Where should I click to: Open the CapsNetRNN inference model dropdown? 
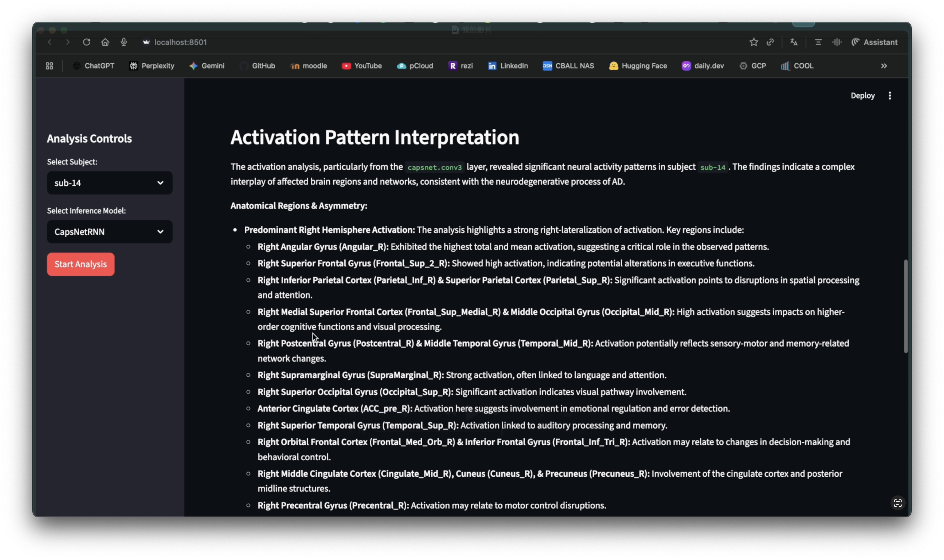(110, 232)
